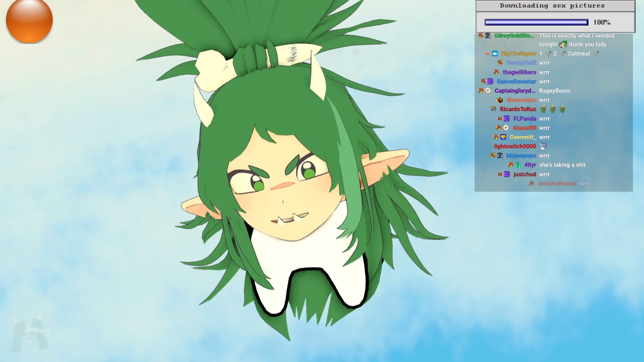644x362 pixels.
Task: Click the blue download progress bar
Action: coord(536,22)
